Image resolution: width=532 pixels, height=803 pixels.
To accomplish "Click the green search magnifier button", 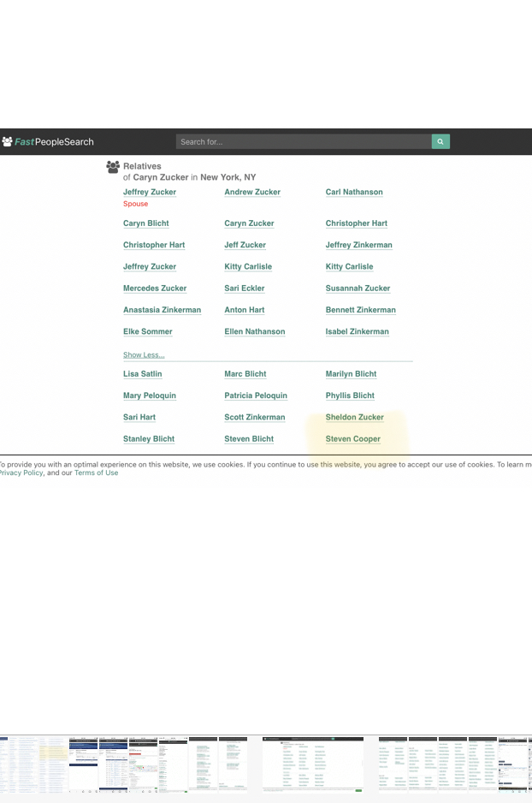I will [x=440, y=141].
